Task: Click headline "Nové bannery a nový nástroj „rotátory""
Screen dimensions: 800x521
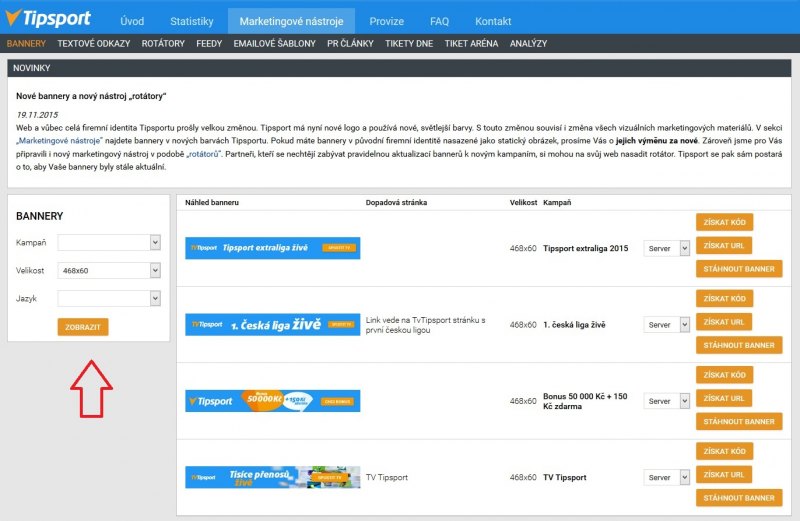Action: pos(91,96)
